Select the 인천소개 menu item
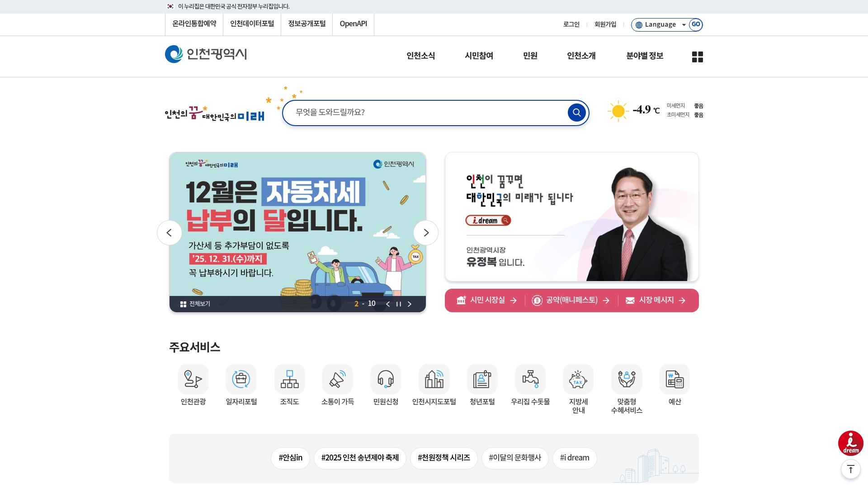 click(x=581, y=56)
